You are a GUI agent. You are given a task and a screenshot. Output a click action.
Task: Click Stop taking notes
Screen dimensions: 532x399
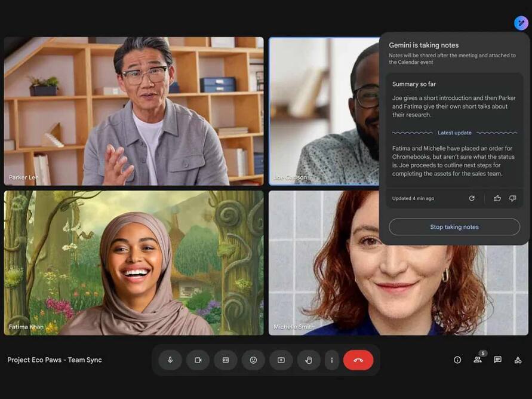click(454, 227)
